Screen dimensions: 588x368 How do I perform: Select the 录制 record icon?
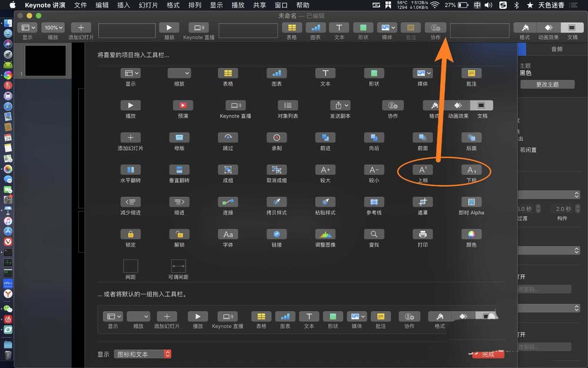tap(276, 137)
